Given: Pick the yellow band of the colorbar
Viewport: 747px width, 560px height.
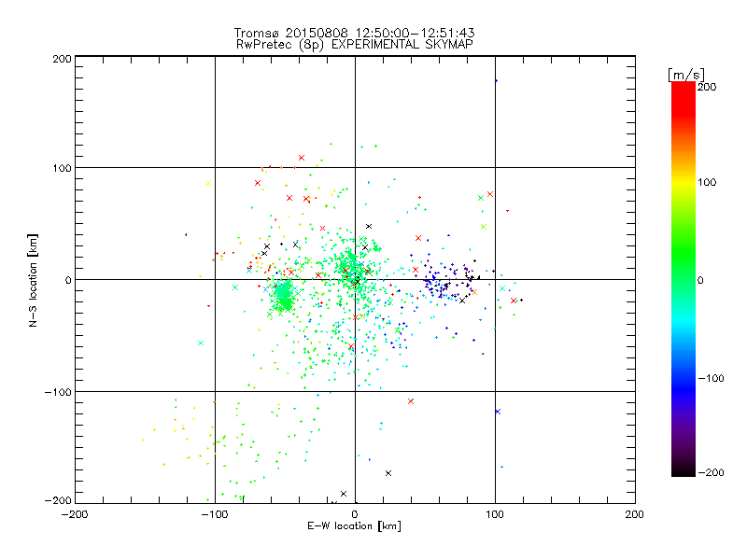Looking at the screenshot, I should coord(684,183).
